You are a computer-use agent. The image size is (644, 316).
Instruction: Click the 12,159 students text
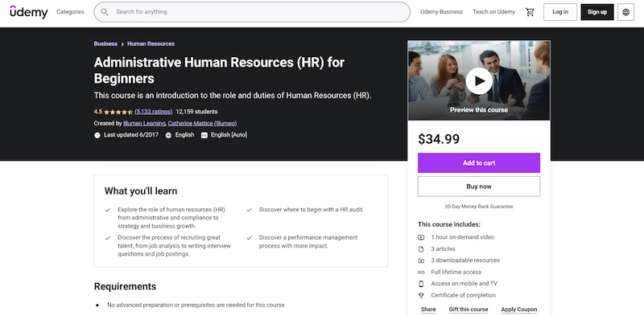196,112
